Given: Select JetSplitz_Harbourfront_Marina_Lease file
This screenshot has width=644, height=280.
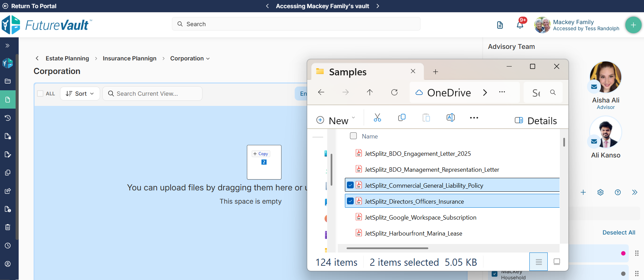Looking at the screenshot, I should coord(413,234).
